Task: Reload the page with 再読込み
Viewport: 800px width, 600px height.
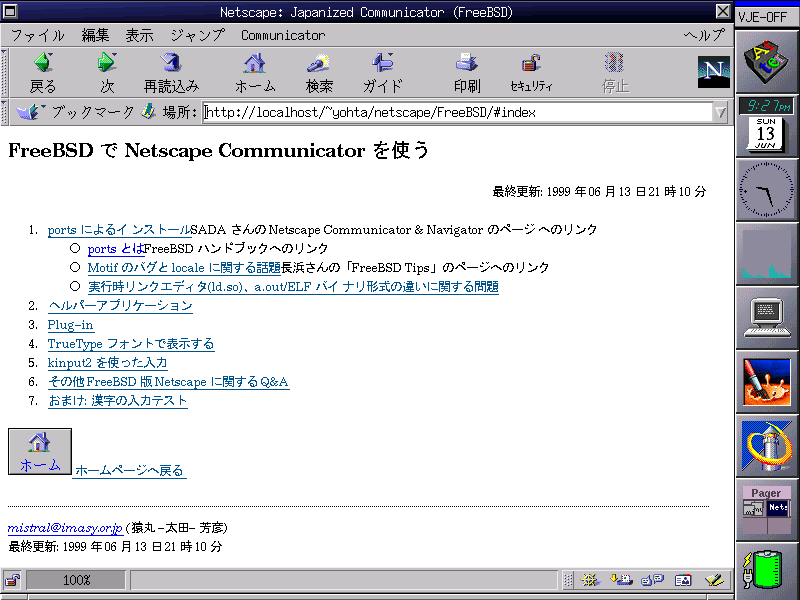Action: click(171, 72)
